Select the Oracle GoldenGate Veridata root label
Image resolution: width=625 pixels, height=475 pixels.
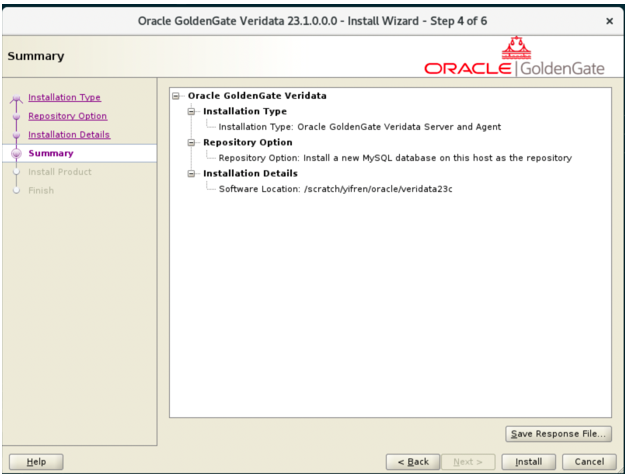(257, 96)
